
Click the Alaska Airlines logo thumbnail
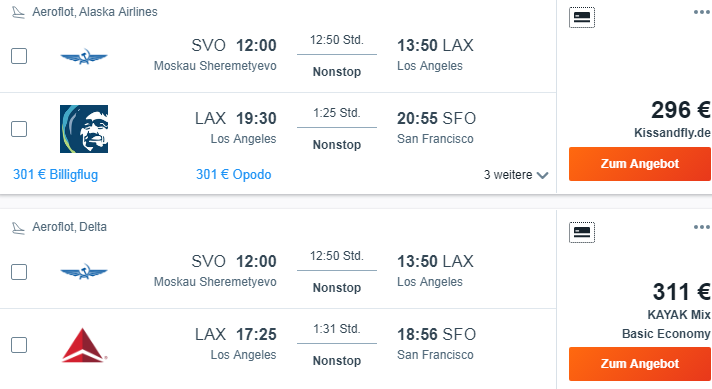[x=84, y=129]
